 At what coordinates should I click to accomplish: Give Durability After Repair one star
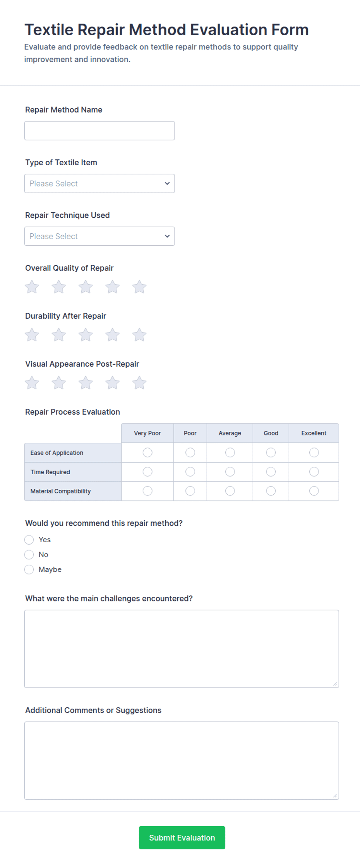coord(32,335)
